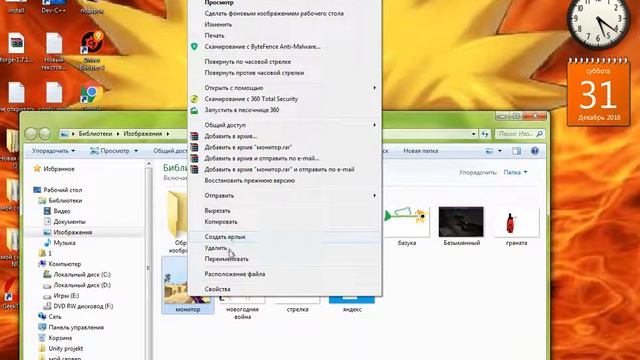Viewport: 640px width, 360px height.
Task: Open Панель управления in navigation tree
Action: 76,327
